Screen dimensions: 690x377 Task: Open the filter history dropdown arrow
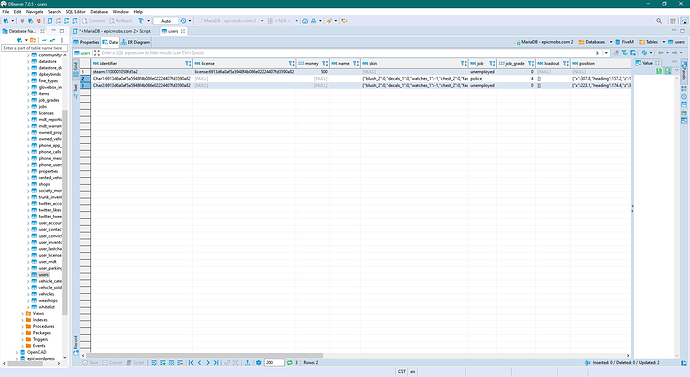point(606,53)
